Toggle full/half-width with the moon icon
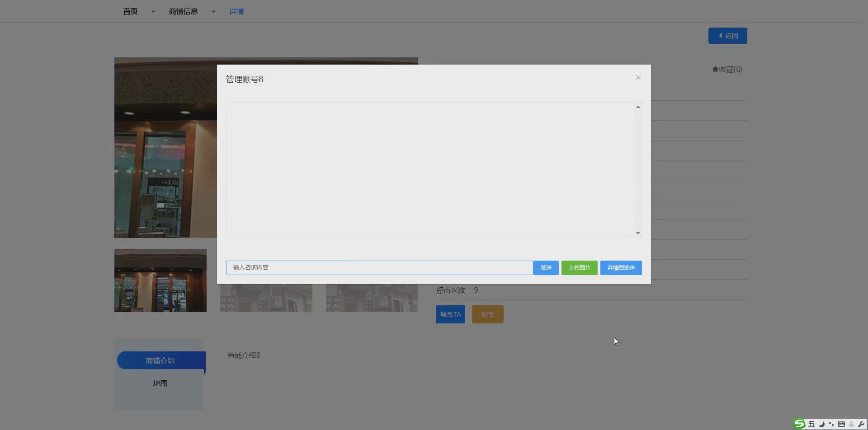Image resolution: width=868 pixels, height=430 pixels. point(821,424)
